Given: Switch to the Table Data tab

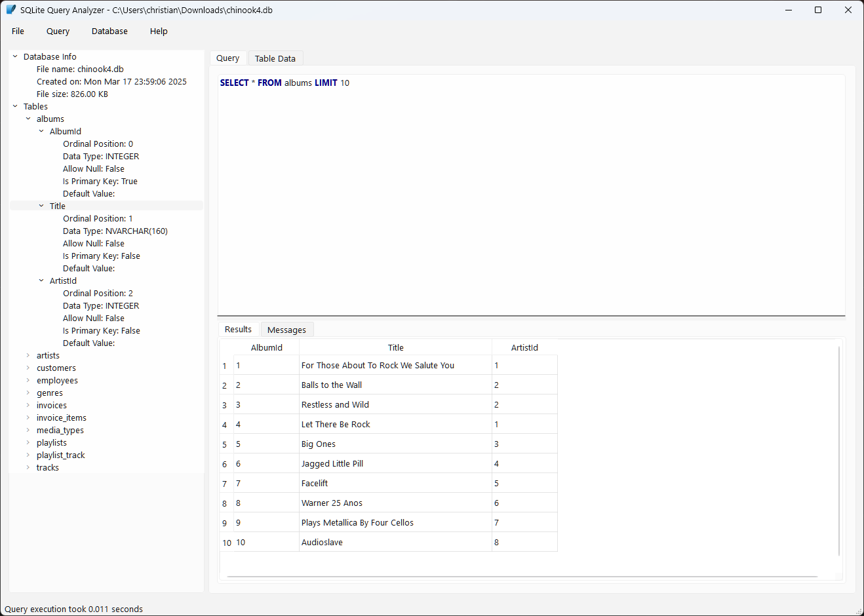Looking at the screenshot, I should pyautogui.click(x=275, y=58).
